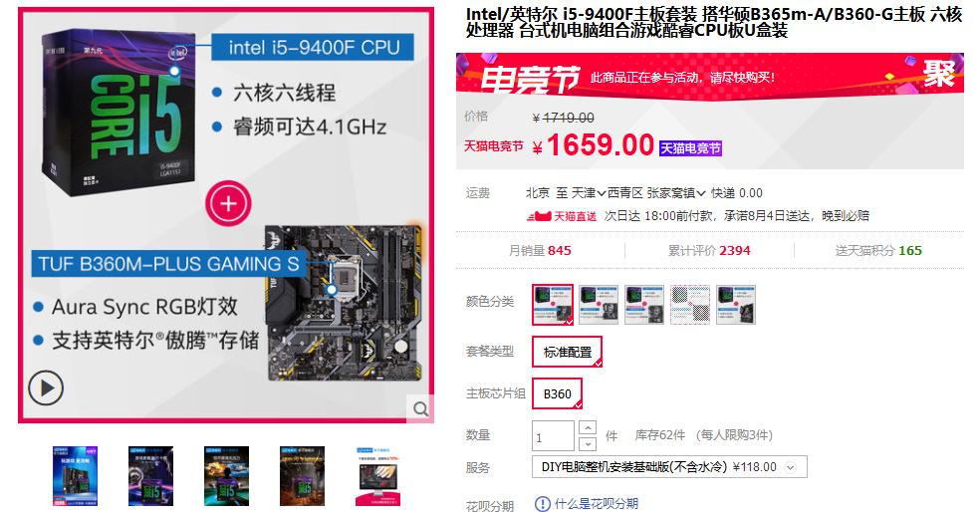Open the DIY电脑整机安装 service dropdown
980x512 pixels.
click(x=669, y=467)
